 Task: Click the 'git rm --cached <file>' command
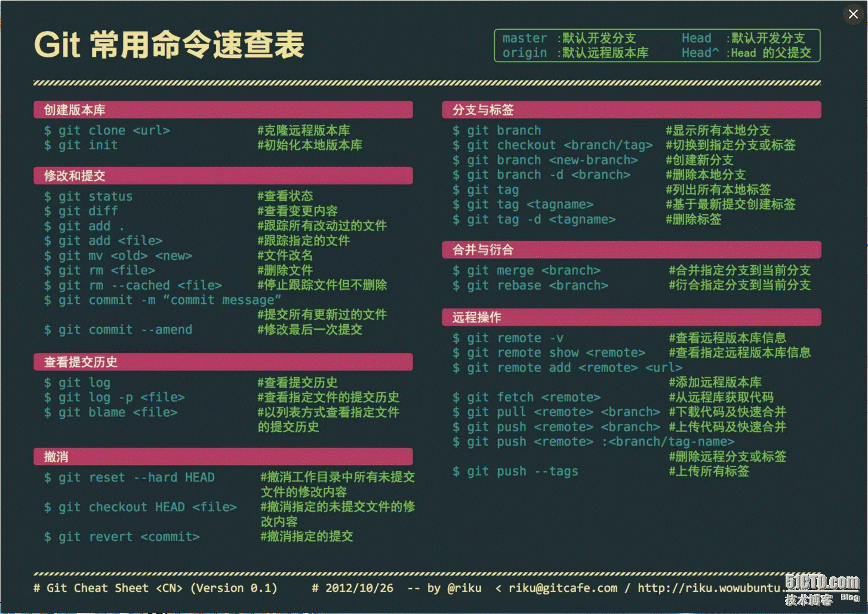133,285
